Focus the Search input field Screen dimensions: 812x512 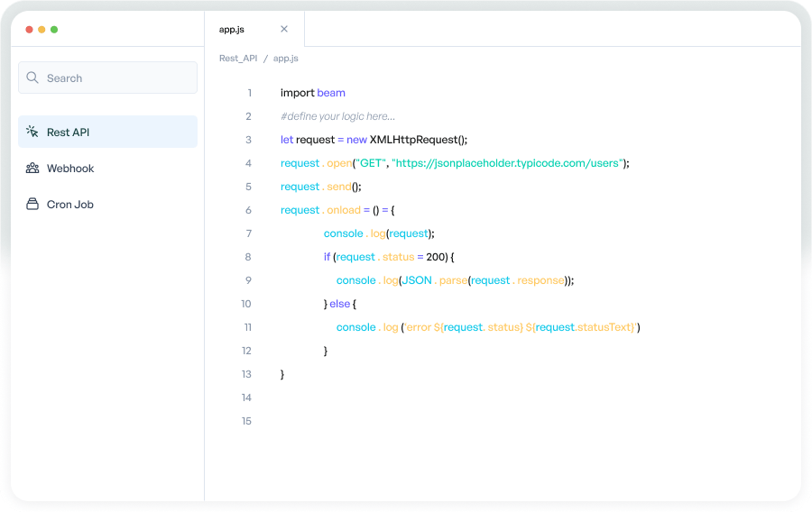117,78
